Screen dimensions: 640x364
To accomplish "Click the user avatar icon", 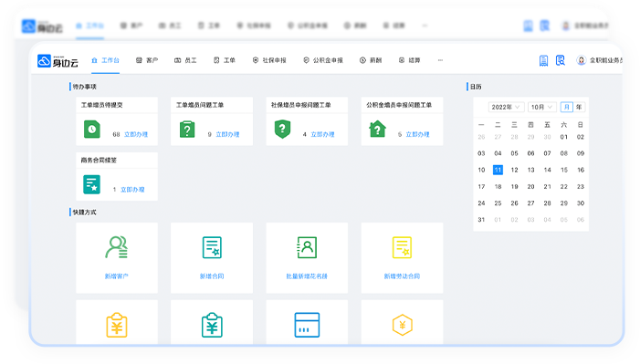I will click(581, 60).
